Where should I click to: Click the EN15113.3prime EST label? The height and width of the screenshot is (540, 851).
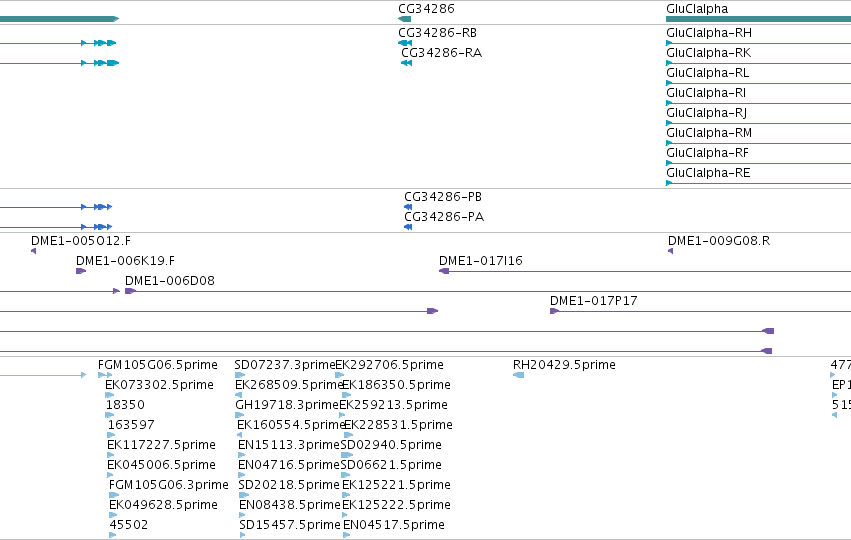pyautogui.click(x=289, y=445)
